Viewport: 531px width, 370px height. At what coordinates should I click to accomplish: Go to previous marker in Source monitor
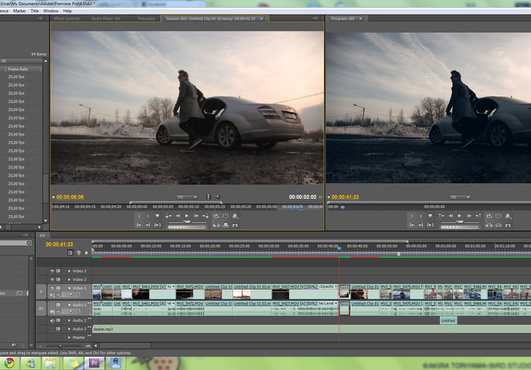click(x=168, y=216)
